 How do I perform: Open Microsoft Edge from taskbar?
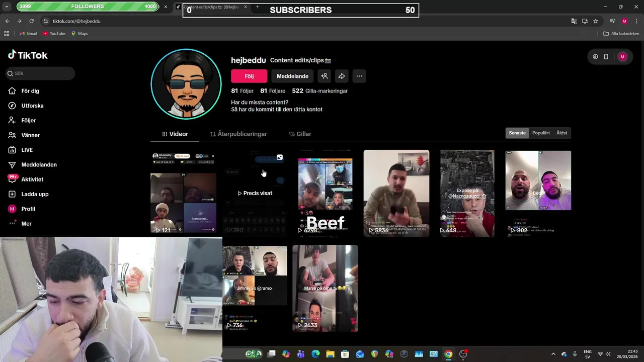pyautogui.click(x=315, y=354)
